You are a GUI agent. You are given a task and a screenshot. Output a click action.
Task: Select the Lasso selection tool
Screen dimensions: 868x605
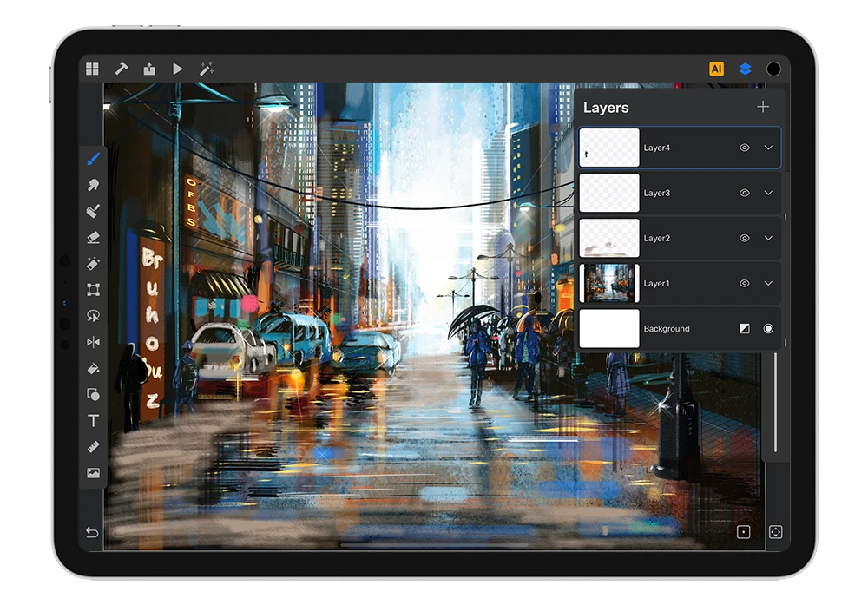click(93, 315)
